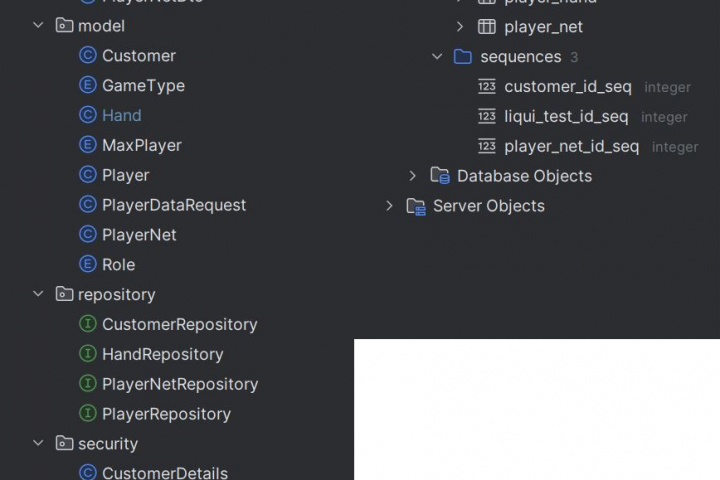Viewport: 720px width, 480px height.
Task: Collapse the sequences folder chevron
Action: [x=437, y=56]
